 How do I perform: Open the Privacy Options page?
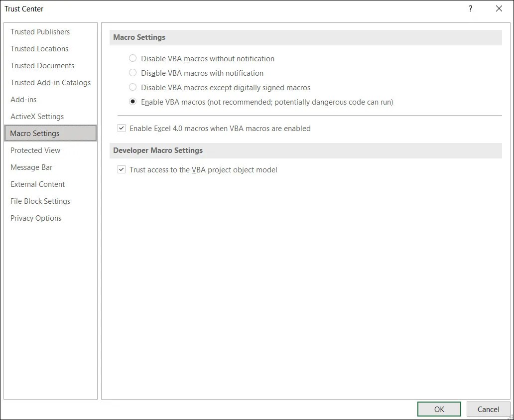click(36, 218)
